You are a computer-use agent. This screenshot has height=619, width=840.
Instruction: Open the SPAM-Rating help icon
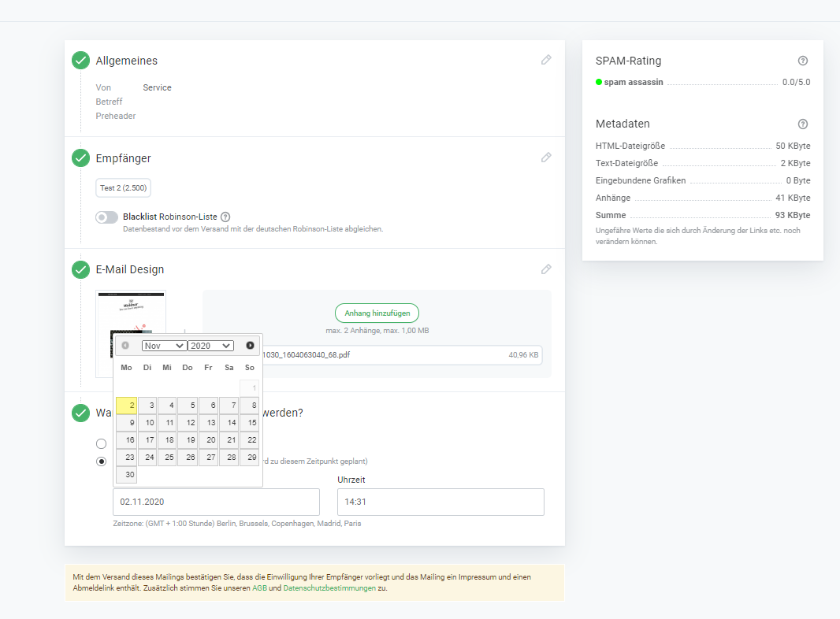[803, 61]
